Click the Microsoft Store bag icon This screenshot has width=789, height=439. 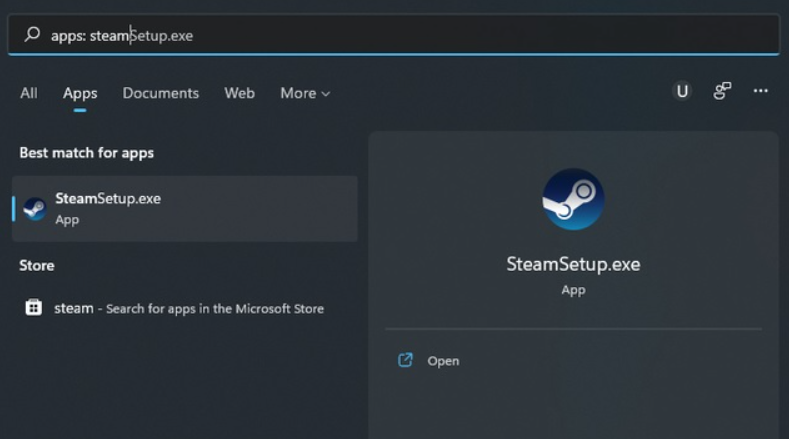point(34,308)
